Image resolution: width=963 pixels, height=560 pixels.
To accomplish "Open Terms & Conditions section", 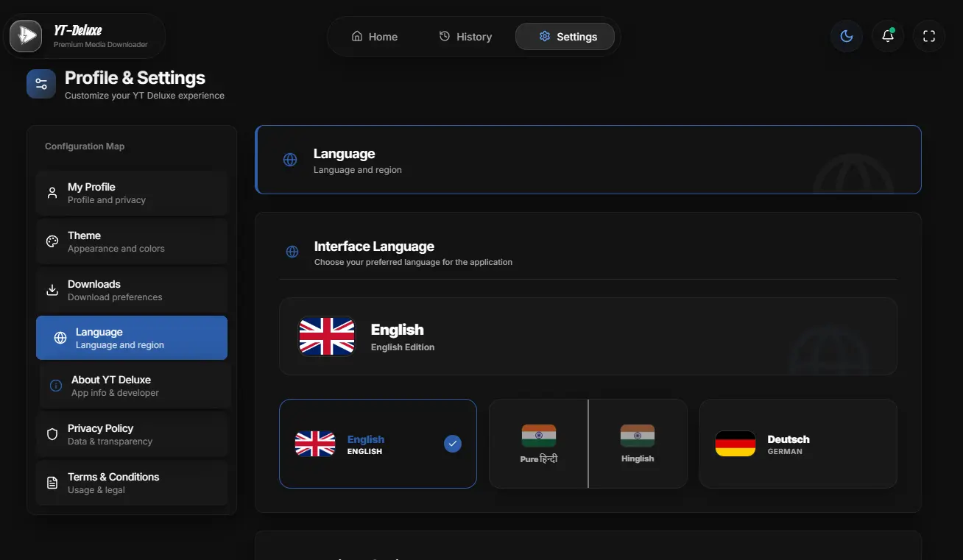I will tap(132, 483).
